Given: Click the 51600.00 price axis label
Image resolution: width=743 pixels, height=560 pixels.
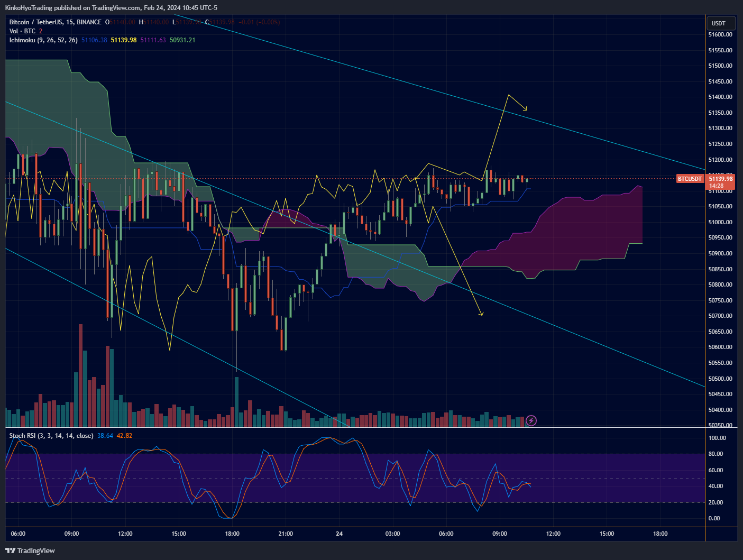Looking at the screenshot, I should [720, 34].
